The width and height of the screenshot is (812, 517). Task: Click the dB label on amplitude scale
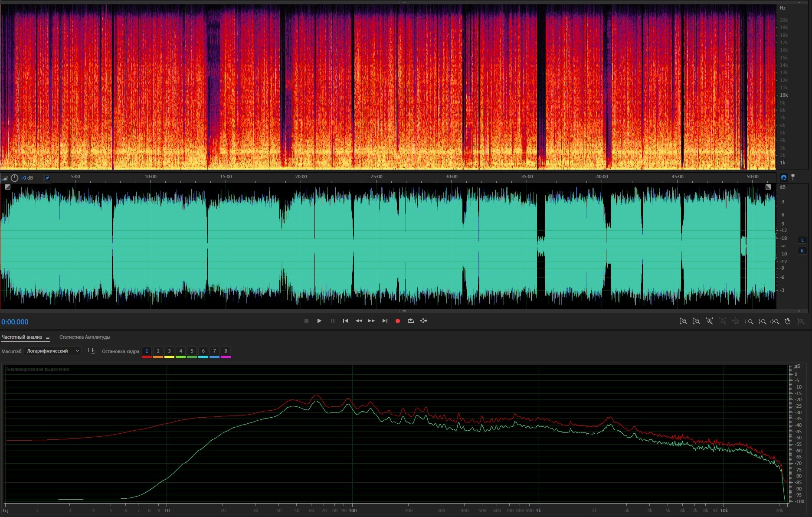(x=783, y=187)
